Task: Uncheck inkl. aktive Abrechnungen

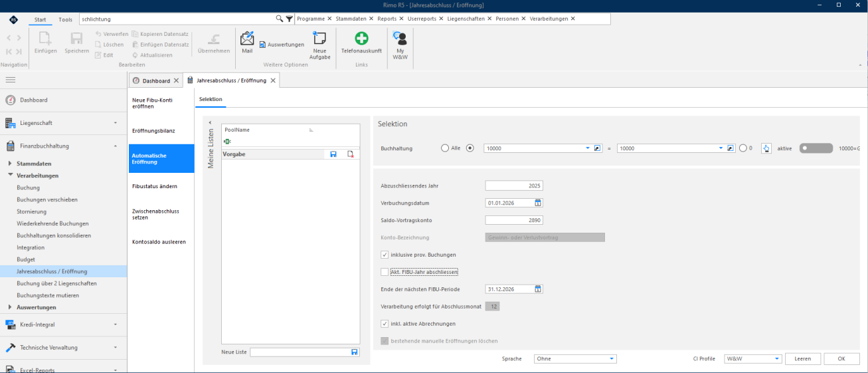Action: [x=385, y=324]
